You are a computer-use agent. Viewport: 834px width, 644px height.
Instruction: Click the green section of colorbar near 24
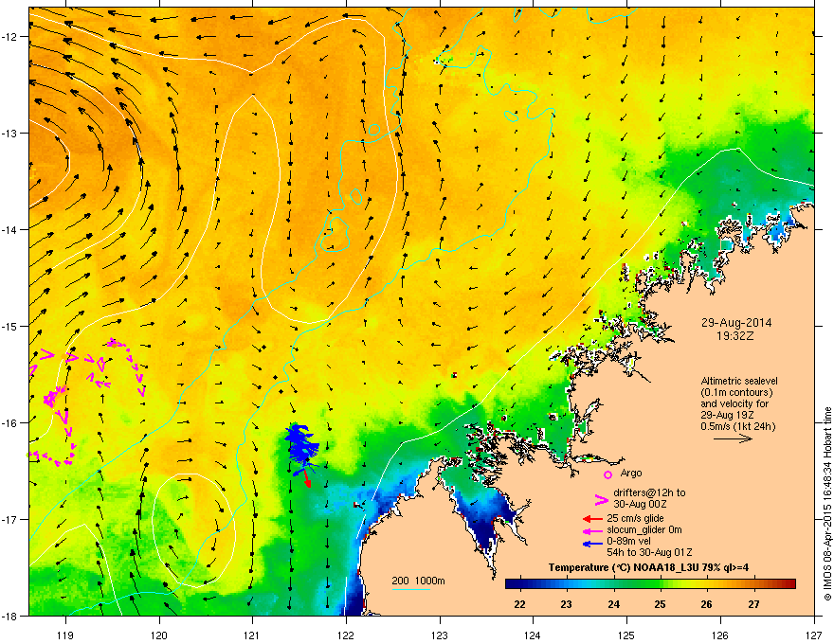[614, 584]
